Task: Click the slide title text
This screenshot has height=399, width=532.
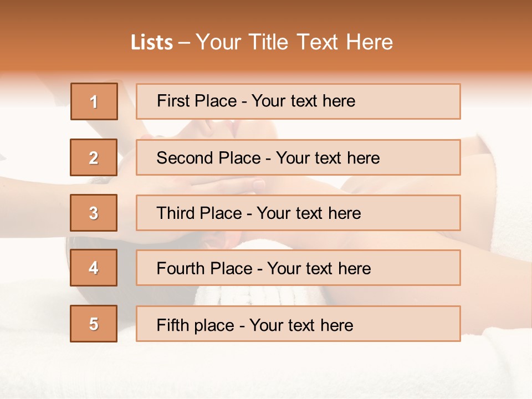Action: point(262,42)
